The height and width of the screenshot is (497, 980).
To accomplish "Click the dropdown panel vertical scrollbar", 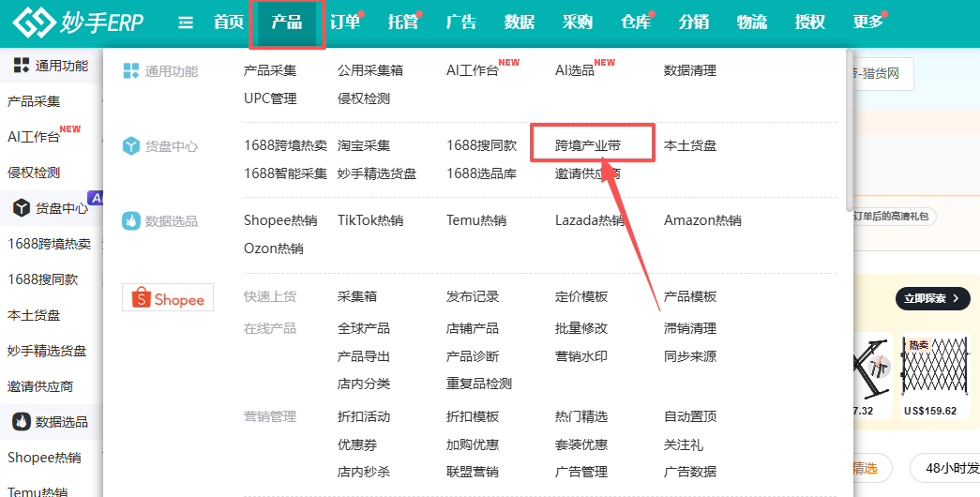I will click(x=849, y=131).
